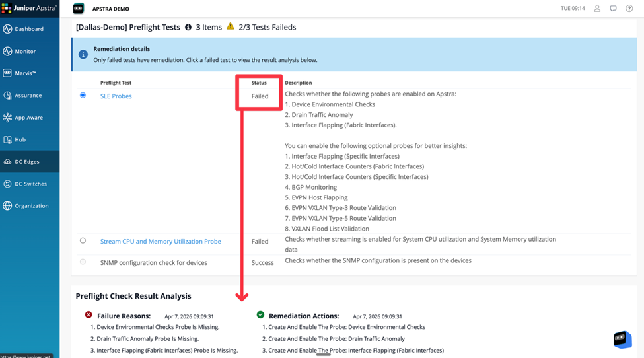Open the Marvis chat assistant floating button
This screenshot has width=644, height=358.
point(623,340)
